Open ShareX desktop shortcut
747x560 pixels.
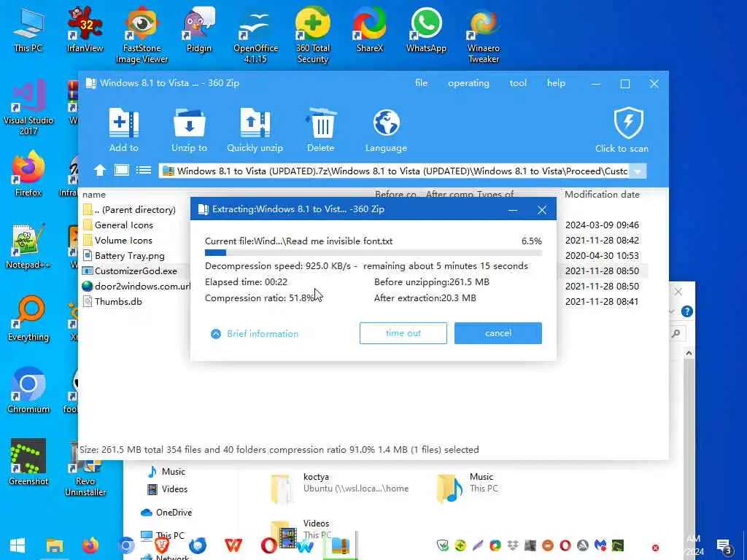[x=370, y=30]
